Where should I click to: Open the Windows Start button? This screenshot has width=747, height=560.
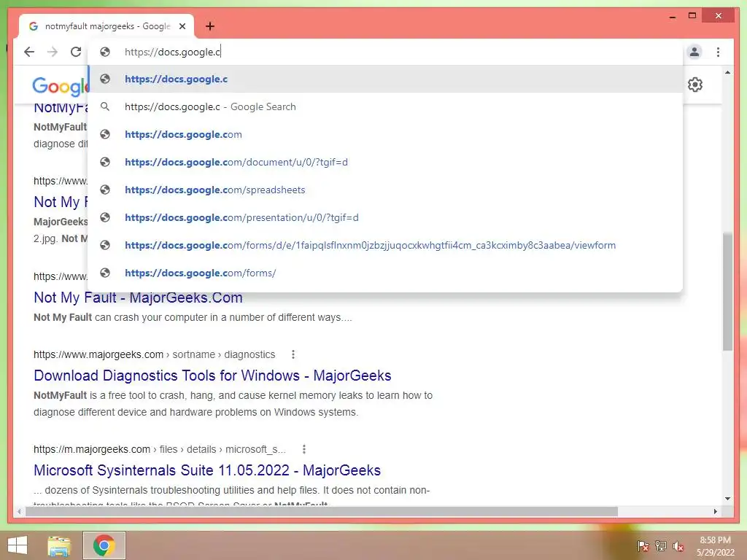tap(18, 545)
